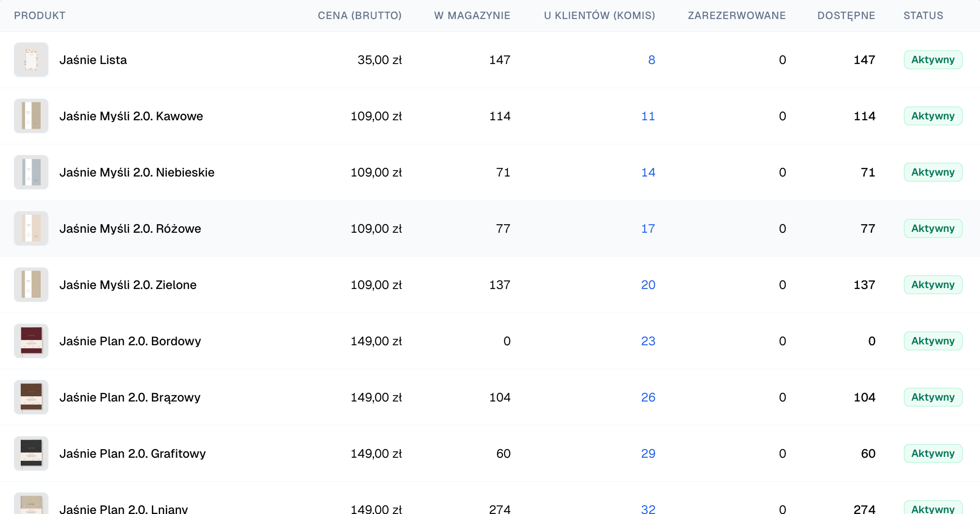Open consignment link 23 for Bordowy

pyautogui.click(x=648, y=341)
